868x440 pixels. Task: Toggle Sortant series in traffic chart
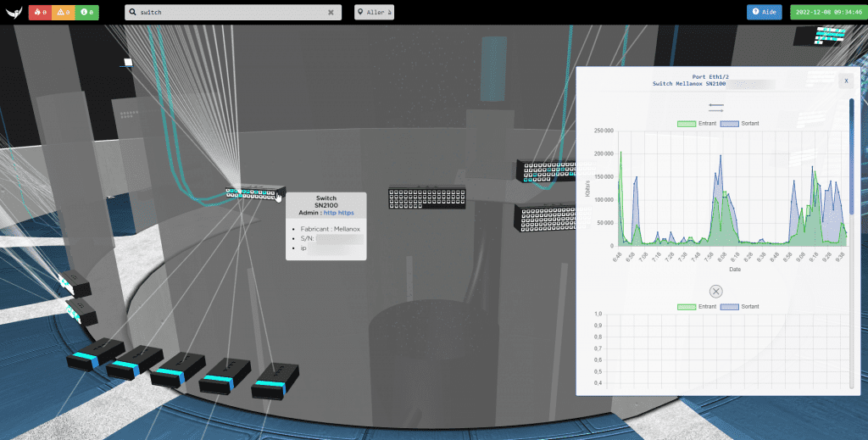[x=739, y=124]
